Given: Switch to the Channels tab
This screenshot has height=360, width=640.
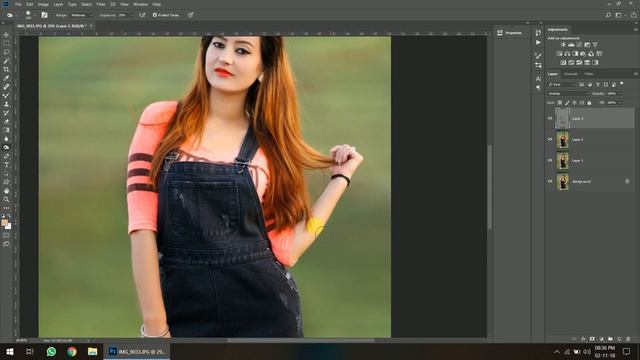Looking at the screenshot, I should (571, 74).
